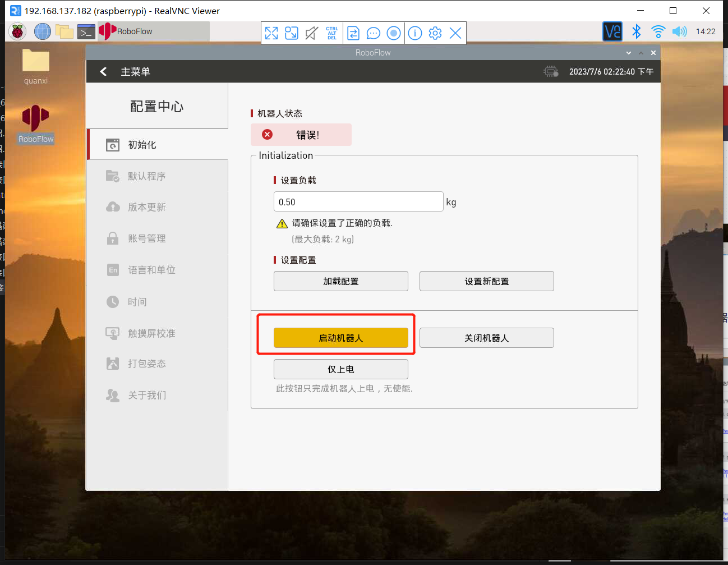Collapse the RoboFlow window using the title bar down arrow
Viewport: 728px width, 565px height.
[x=629, y=53]
